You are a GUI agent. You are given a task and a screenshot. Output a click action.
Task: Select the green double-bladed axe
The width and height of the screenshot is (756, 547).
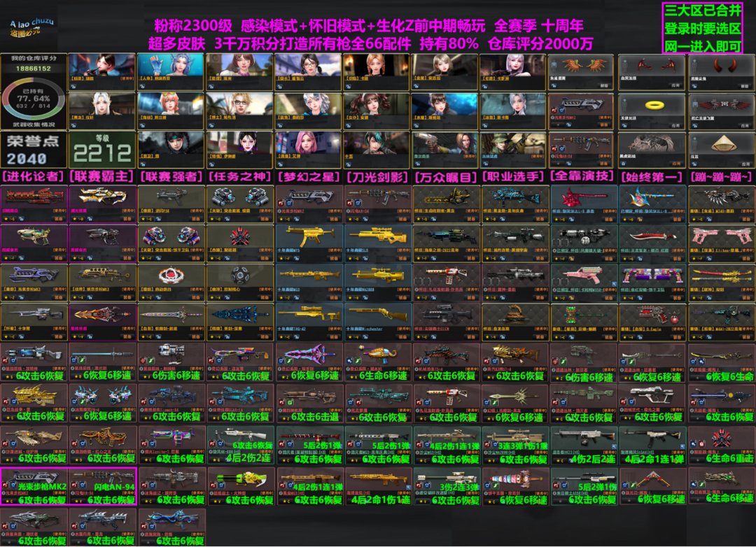pyautogui.click(x=584, y=322)
